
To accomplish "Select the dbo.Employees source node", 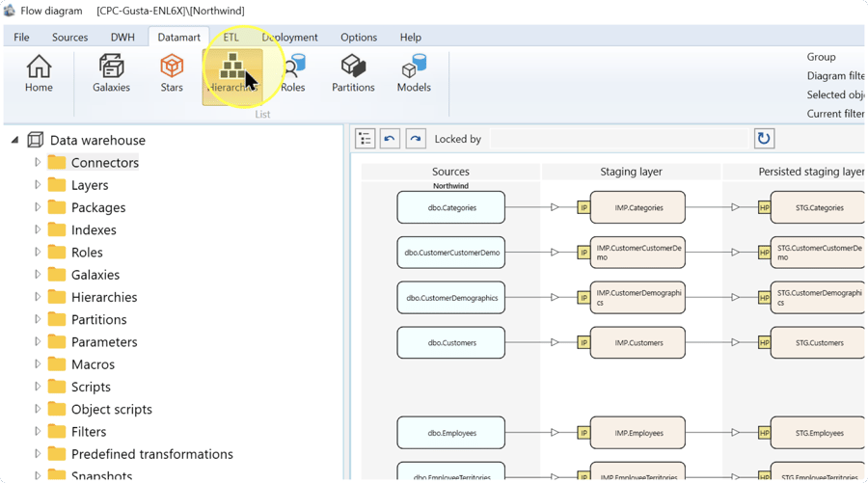I will [451, 433].
